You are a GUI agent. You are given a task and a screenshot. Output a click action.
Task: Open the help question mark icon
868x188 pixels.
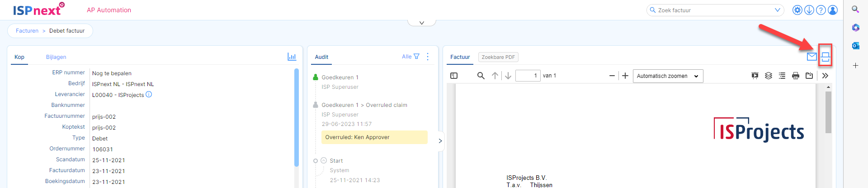pyautogui.click(x=821, y=10)
